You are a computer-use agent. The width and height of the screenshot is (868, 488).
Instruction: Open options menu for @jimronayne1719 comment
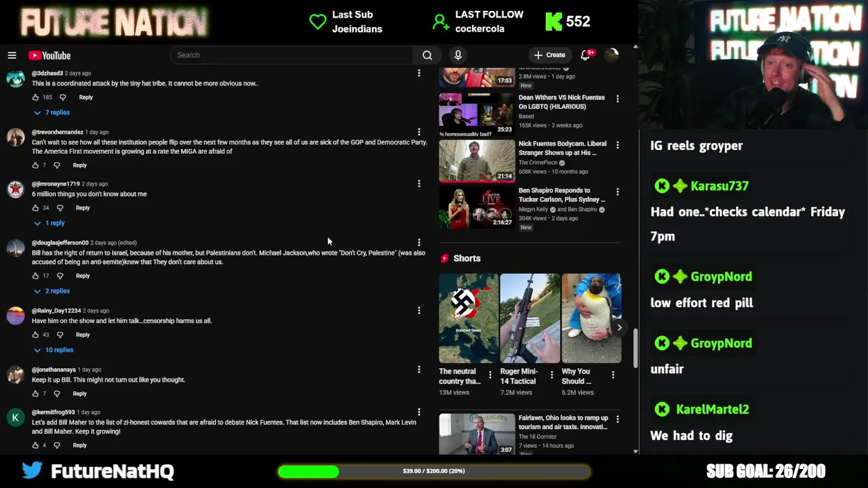(419, 184)
